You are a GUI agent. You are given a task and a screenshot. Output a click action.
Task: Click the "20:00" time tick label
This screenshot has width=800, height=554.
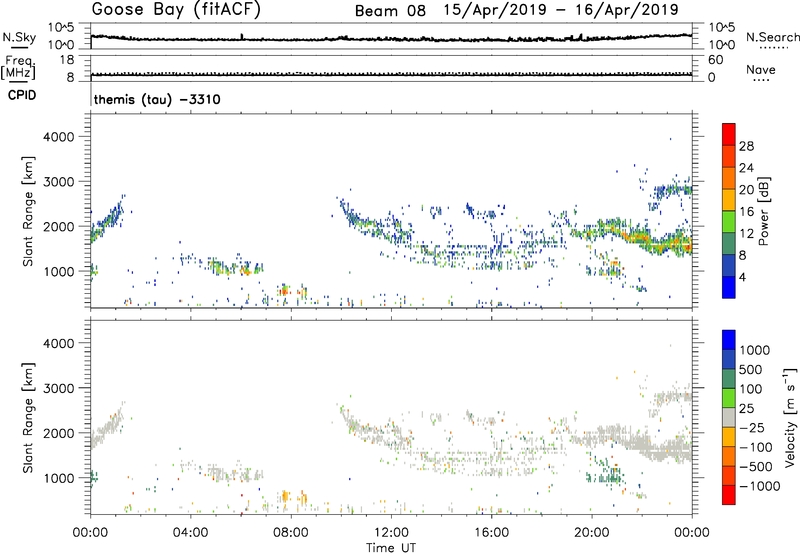pyautogui.click(x=592, y=533)
